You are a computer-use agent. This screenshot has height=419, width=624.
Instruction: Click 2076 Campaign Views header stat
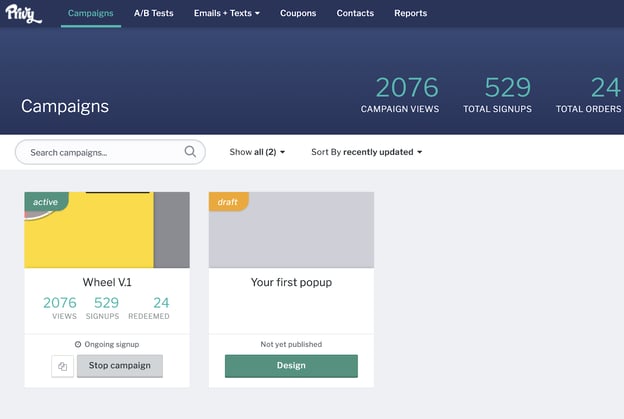(x=400, y=95)
